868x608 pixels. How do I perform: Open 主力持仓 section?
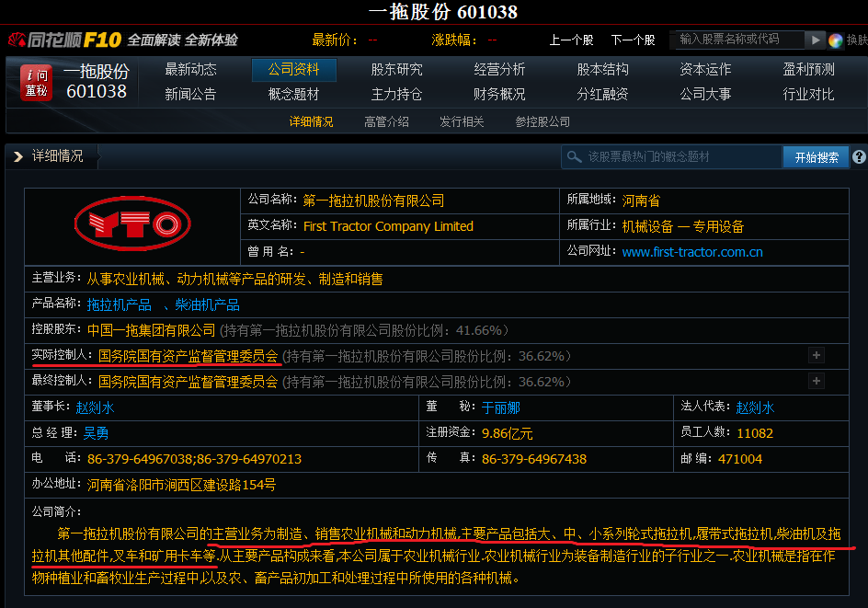click(396, 94)
